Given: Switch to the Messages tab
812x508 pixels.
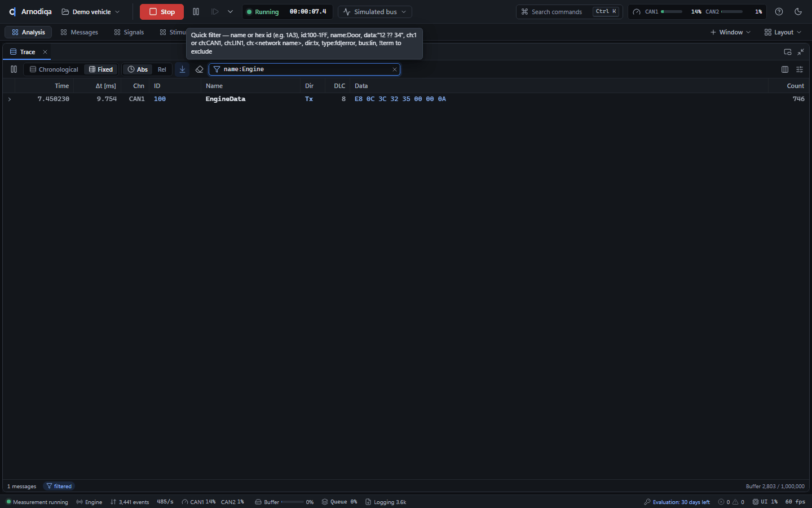Looking at the screenshot, I should point(79,32).
